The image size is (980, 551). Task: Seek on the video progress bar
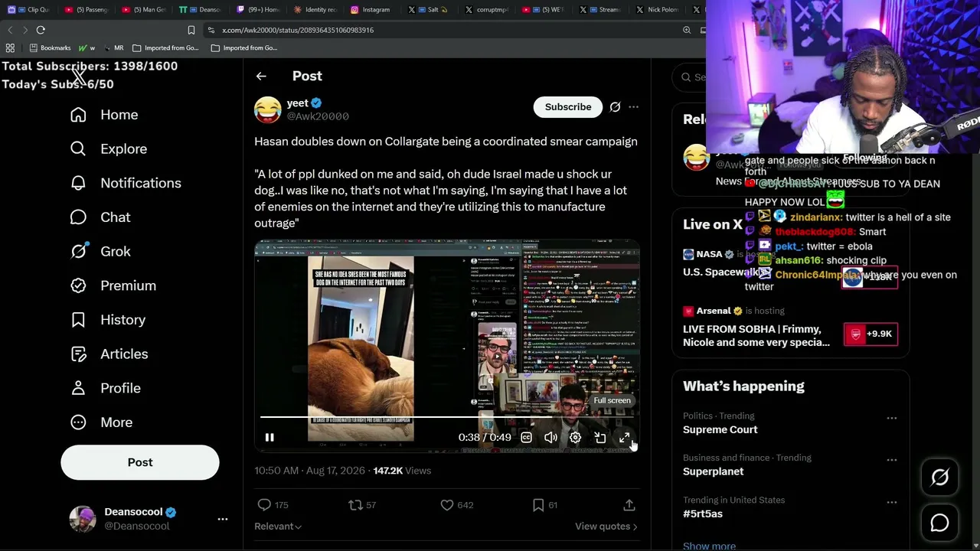pyautogui.click(x=449, y=417)
